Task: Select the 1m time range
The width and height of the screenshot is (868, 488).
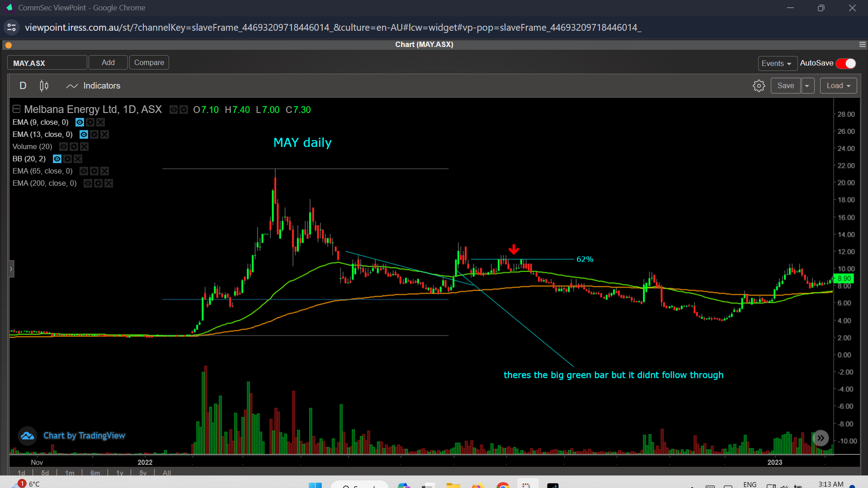Action: tap(69, 473)
